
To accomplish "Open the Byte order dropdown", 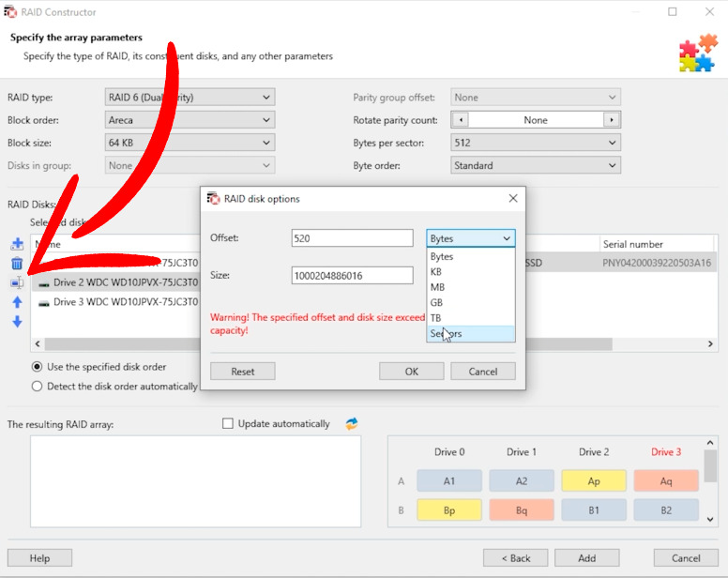I will click(x=536, y=165).
